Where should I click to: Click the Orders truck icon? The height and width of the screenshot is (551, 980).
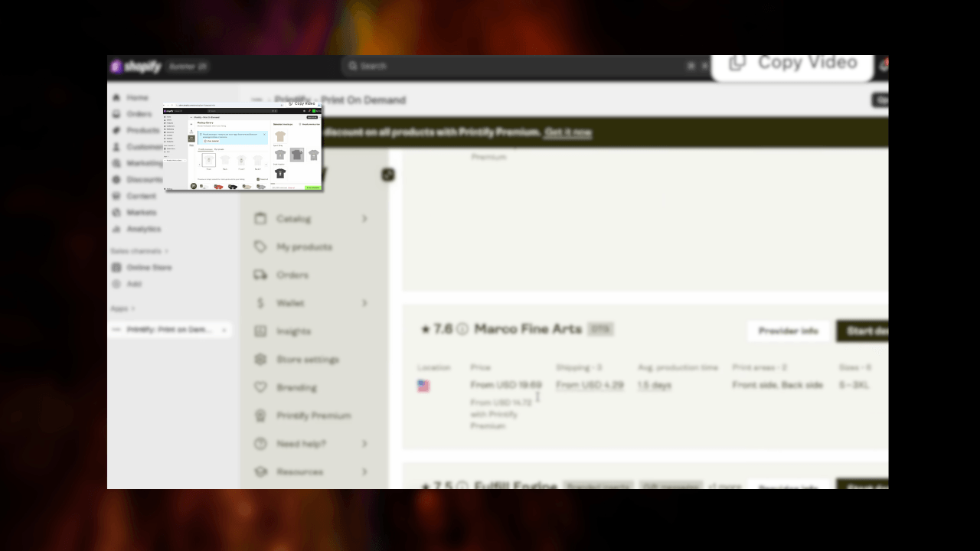click(260, 275)
